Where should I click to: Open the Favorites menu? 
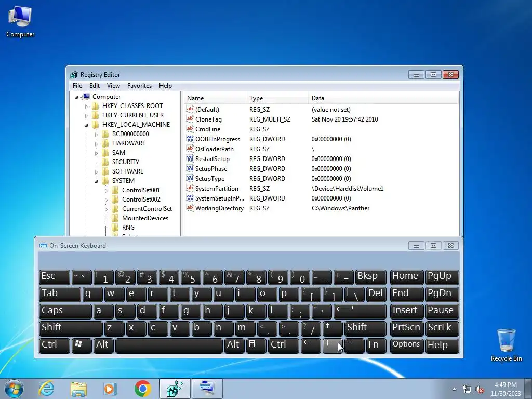[x=139, y=86]
